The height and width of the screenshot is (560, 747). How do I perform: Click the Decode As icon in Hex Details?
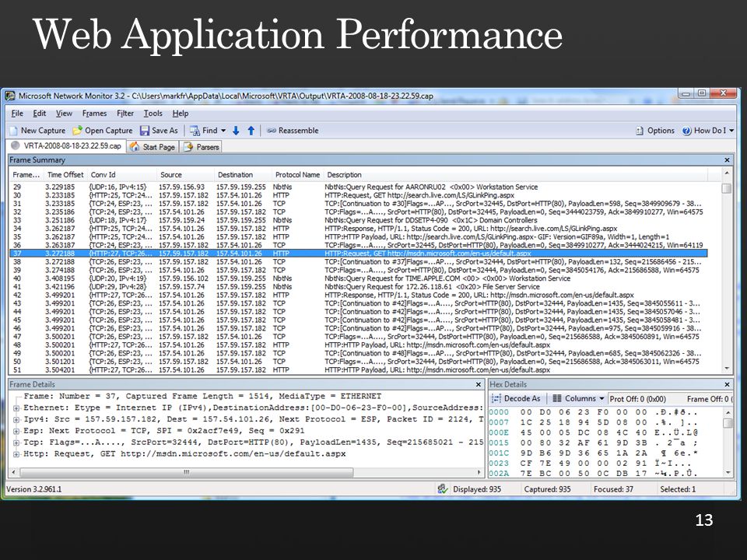[x=496, y=398]
